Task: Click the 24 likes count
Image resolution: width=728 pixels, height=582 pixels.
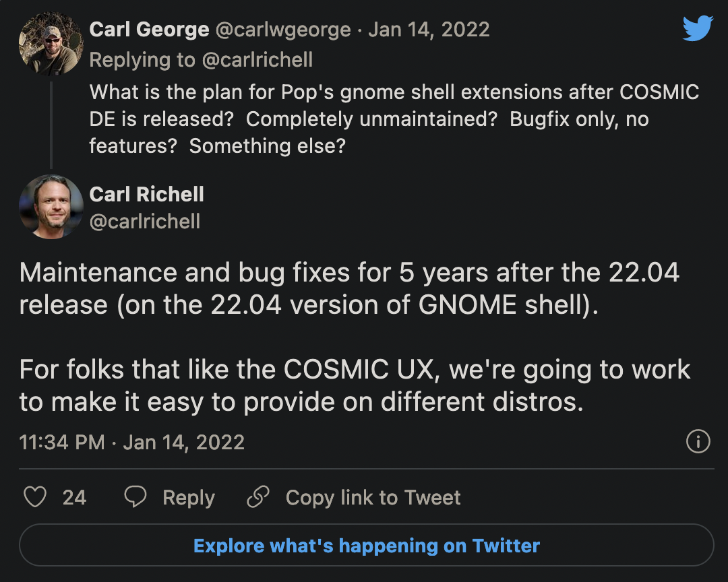Action: [74, 497]
